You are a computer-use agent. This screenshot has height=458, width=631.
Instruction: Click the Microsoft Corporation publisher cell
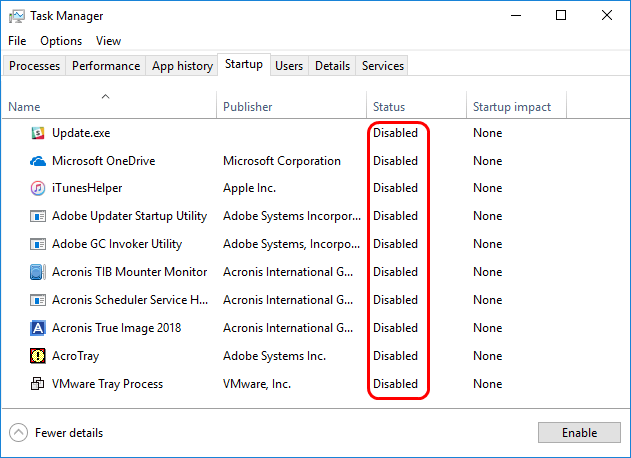pyautogui.click(x=282, y=161)
